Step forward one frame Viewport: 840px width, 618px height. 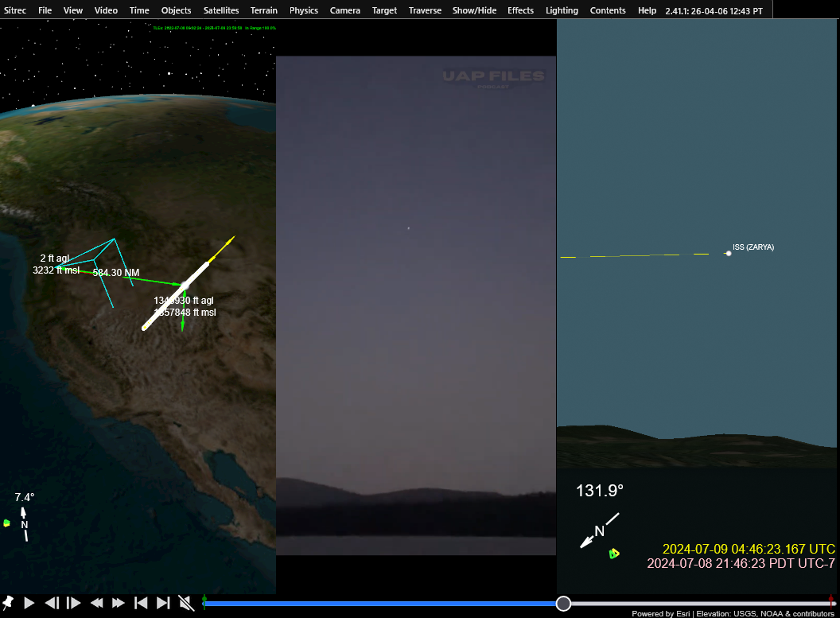(73, 603)
